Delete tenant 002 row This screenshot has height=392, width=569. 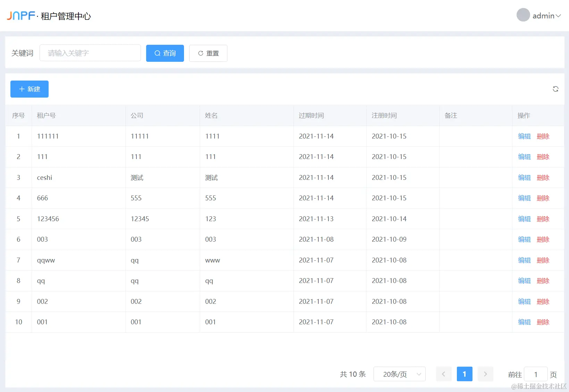pyautogui.click(x=543, y=301)
